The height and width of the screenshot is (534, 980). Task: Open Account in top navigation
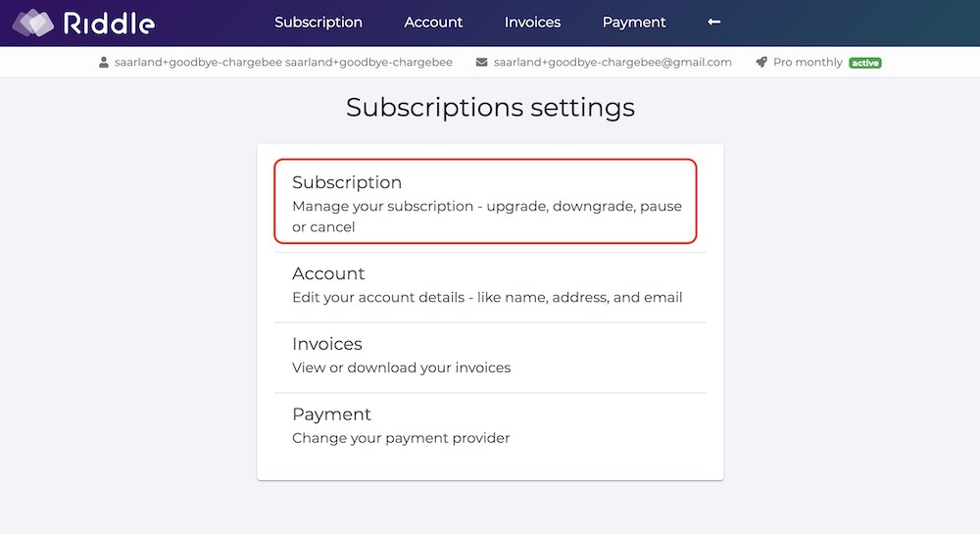433,23
